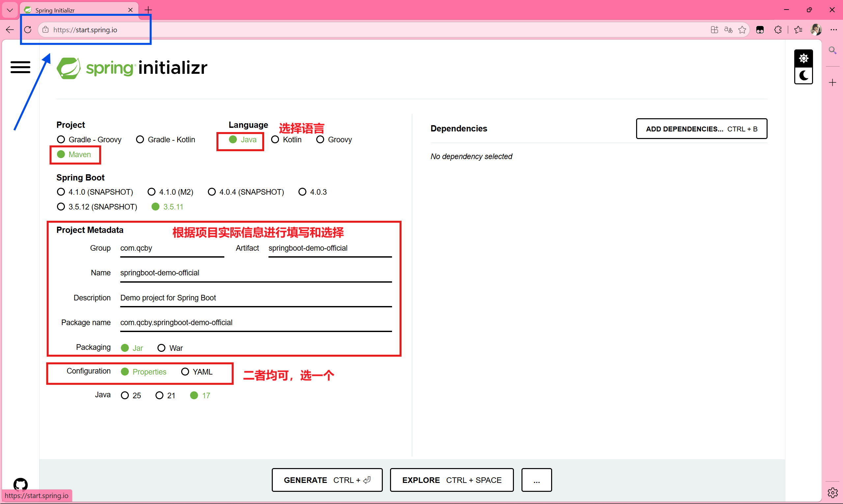Open browser Settings and more menu
The image size is (843, 504).
click(x=833, y=30)
